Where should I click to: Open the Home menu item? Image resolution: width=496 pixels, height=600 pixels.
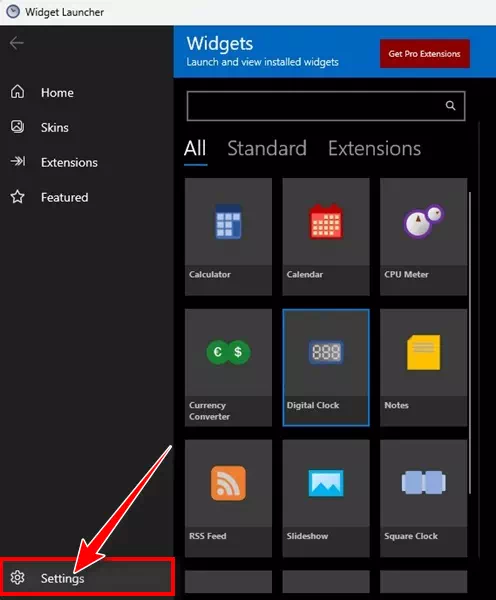87,92
